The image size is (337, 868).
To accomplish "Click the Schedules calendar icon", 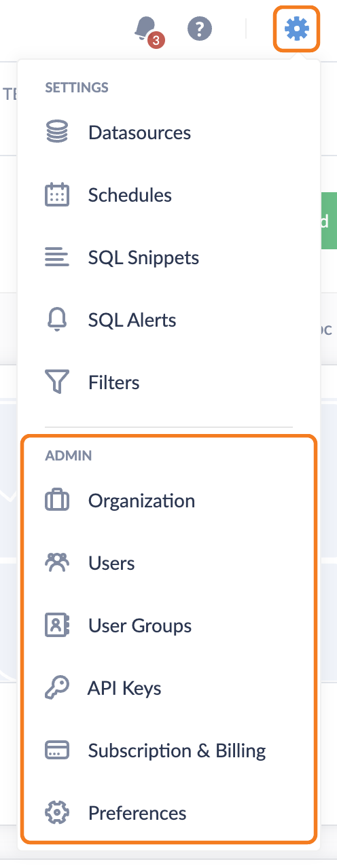I will pos(57,195).
